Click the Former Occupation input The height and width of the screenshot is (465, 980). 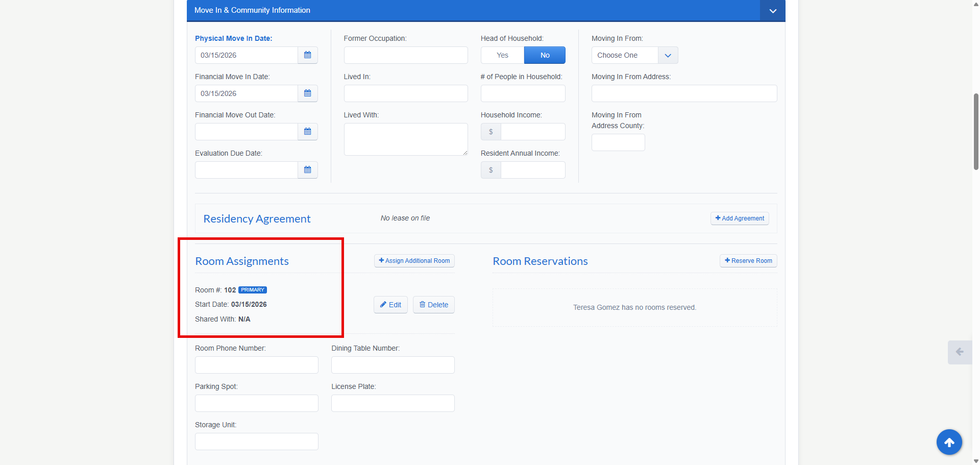tap(406, 55)
